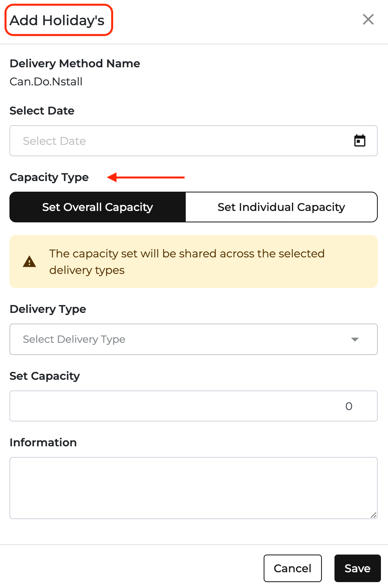Open Select Delivery Type combo box
The image size is (388, 588).
(194, 339)
